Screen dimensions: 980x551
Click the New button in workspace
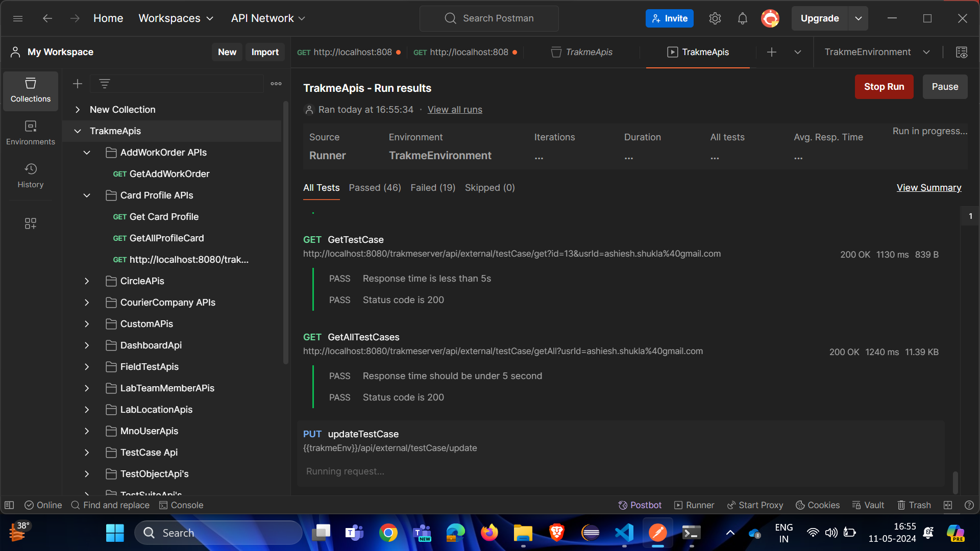pyautogui.click(x=227, y=52)
